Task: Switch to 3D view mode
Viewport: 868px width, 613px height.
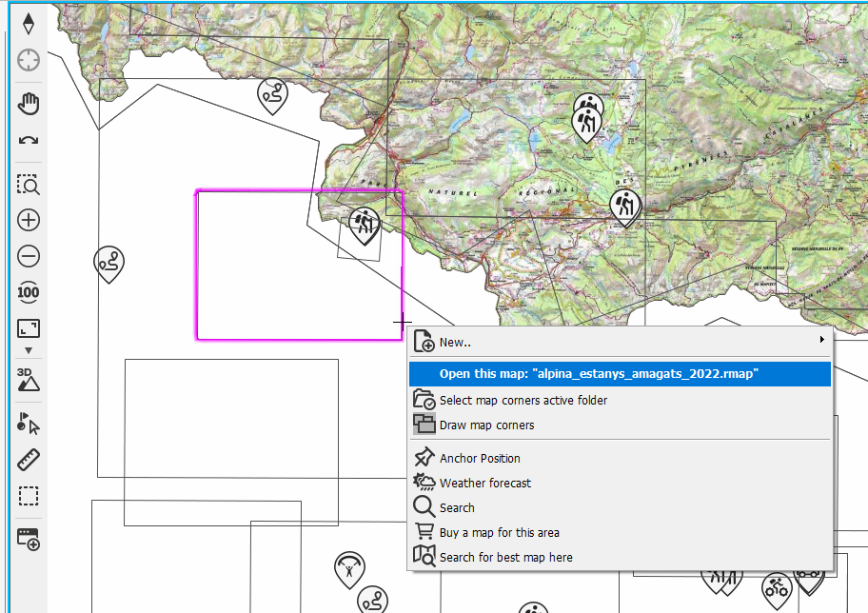Action: click(28, 380)
